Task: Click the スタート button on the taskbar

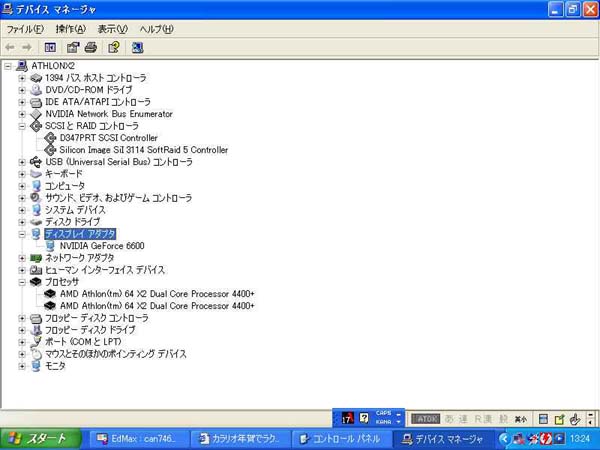Action: tap(40, 439)
